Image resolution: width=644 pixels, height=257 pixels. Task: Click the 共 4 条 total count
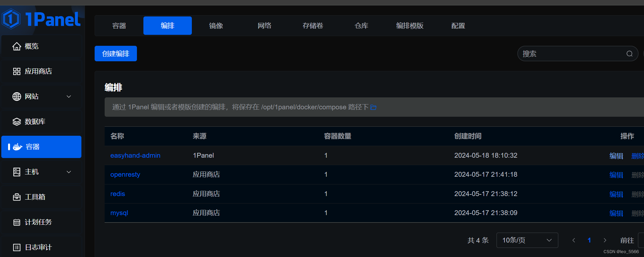pos(478,240)
